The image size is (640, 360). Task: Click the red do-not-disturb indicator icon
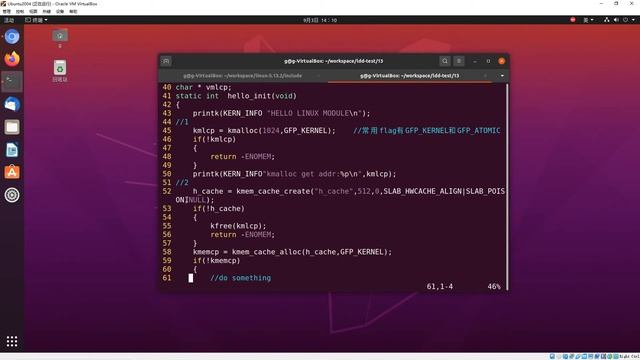(573, 20)
